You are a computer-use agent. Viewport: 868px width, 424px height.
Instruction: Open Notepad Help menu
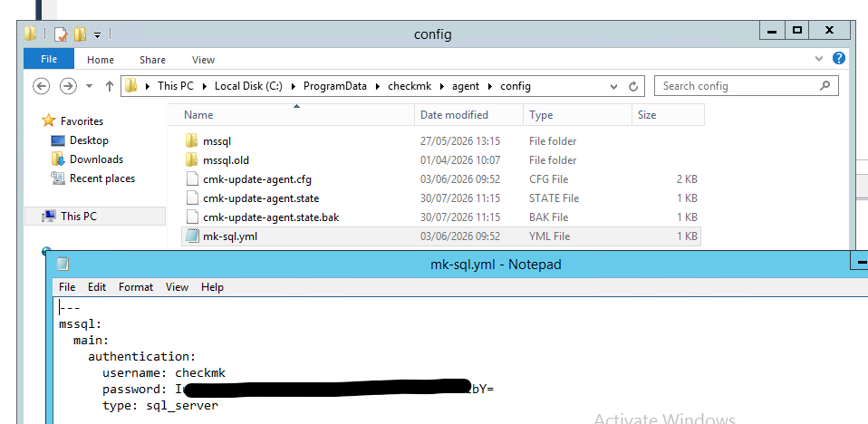coord(212,286)
